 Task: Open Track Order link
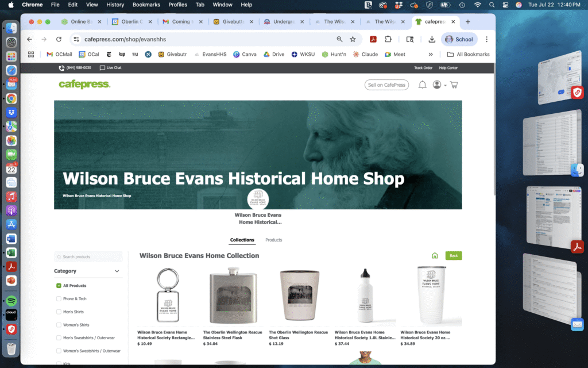point(423,68)
